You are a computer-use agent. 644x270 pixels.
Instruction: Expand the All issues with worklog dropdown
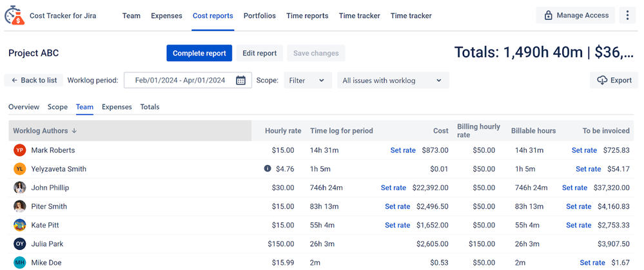[393, 81]
